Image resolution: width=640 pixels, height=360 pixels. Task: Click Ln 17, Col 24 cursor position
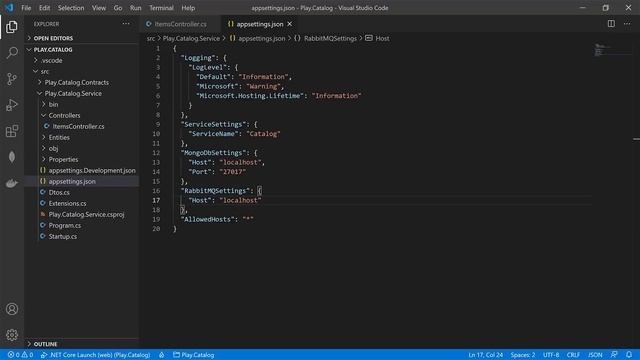485,355
